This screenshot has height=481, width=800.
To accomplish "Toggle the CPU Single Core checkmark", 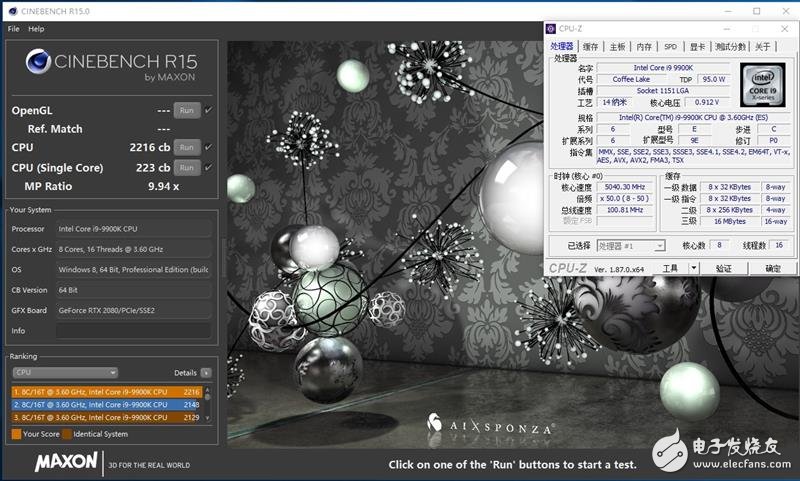I will click(x=208, y=167).
